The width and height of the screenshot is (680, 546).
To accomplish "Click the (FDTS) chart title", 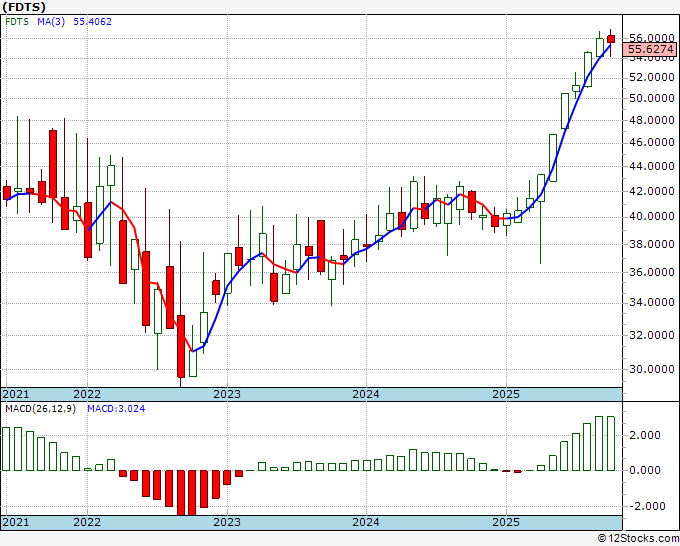I will [x=24, y=7].
